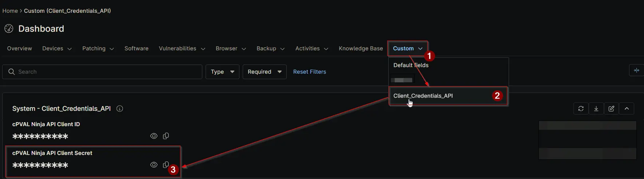Reveal the Client Secret value with eye icon

pyautogui.click(x=154, y=165)
